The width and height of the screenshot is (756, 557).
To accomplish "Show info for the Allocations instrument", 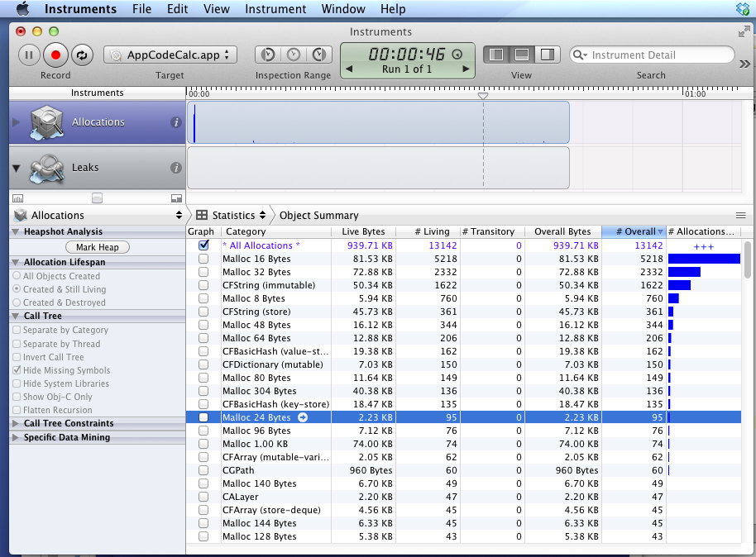I will (x=176, y=122).
